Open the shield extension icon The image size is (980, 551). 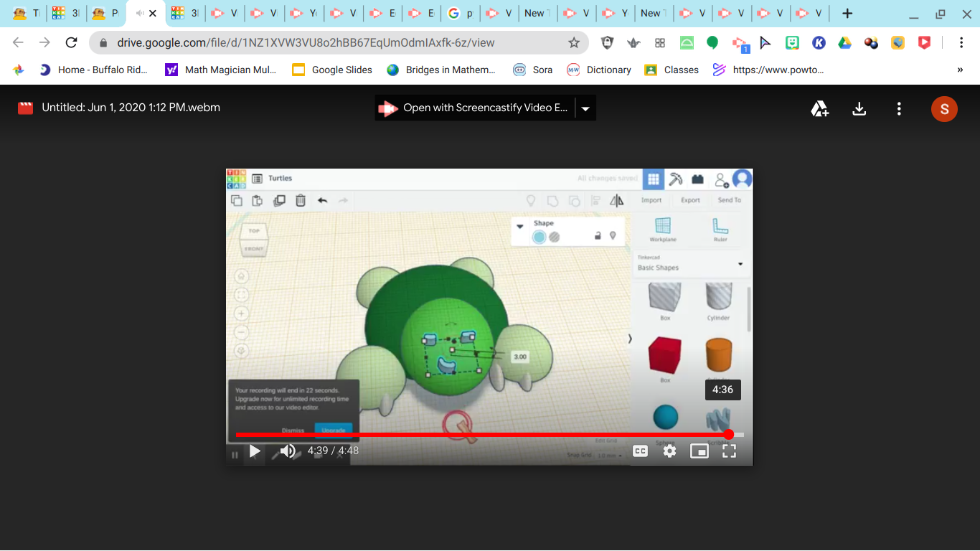click(x=607, y=42)
